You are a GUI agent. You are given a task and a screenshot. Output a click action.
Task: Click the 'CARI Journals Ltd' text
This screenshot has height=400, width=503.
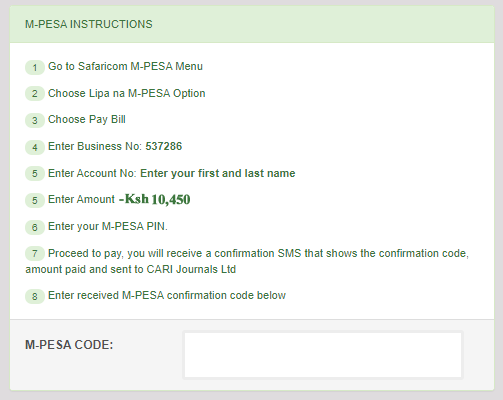point(191,269)
